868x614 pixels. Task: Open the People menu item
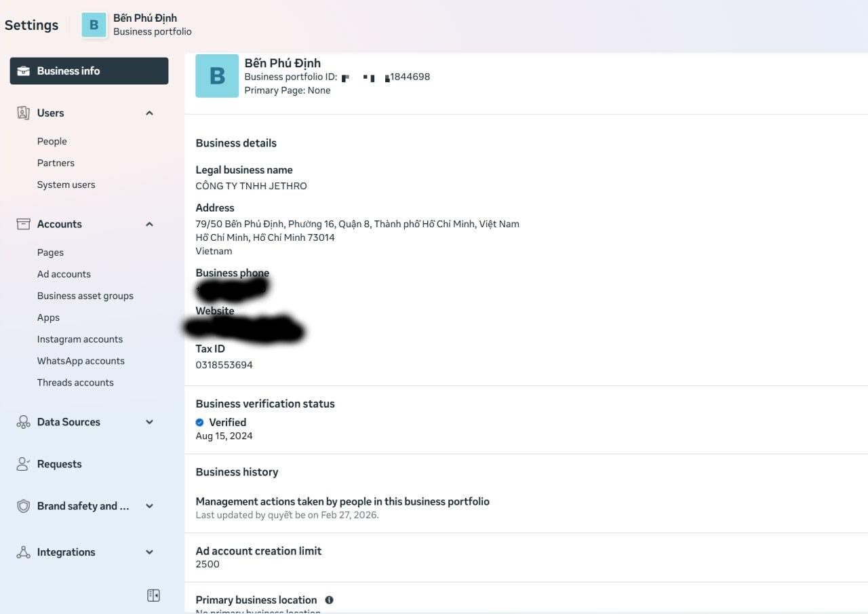click(x=52, y=141)
